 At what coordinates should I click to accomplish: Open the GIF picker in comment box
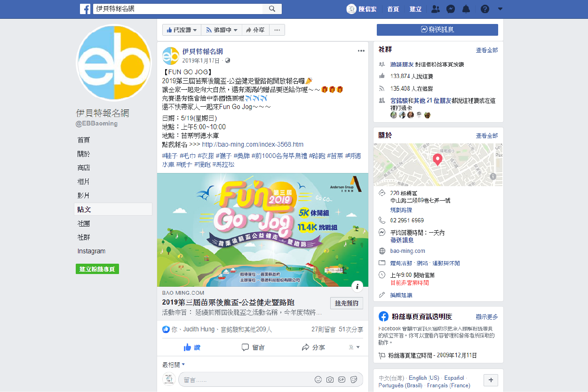pyautogui.click(x=342, y=379)
